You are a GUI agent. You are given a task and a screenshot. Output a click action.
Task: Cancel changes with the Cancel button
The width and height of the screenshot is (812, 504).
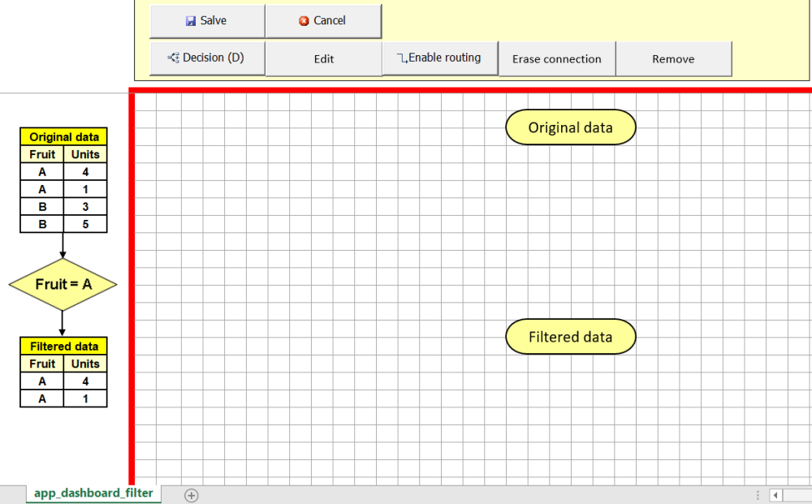[x=324, y=21]
